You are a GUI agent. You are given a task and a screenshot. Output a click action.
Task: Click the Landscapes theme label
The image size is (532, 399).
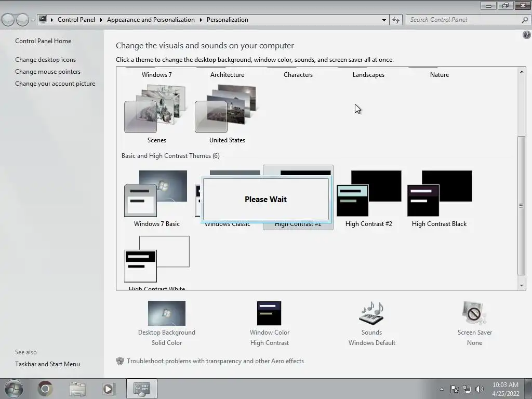point(368,75)
